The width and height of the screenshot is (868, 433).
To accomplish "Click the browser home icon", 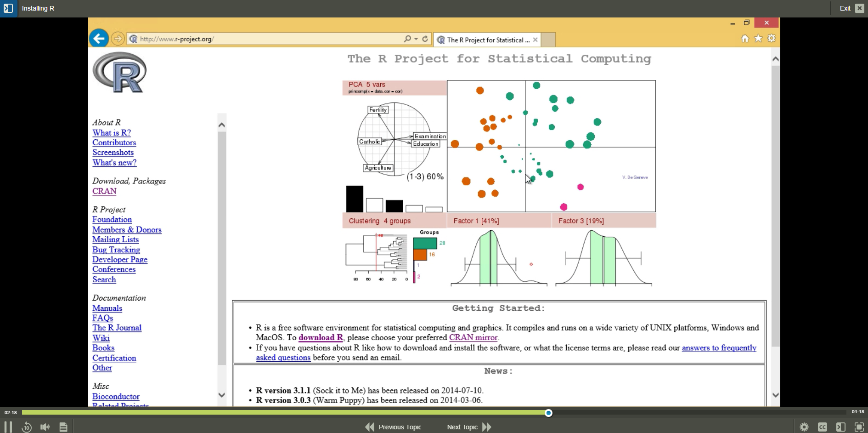I will 745,39.
